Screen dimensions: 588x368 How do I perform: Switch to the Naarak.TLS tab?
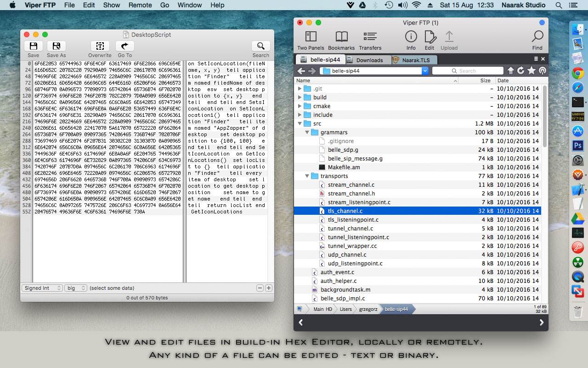[413, 60]
